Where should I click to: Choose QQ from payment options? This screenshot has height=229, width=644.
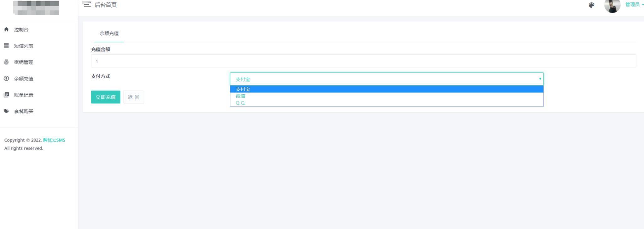[387, 103]
